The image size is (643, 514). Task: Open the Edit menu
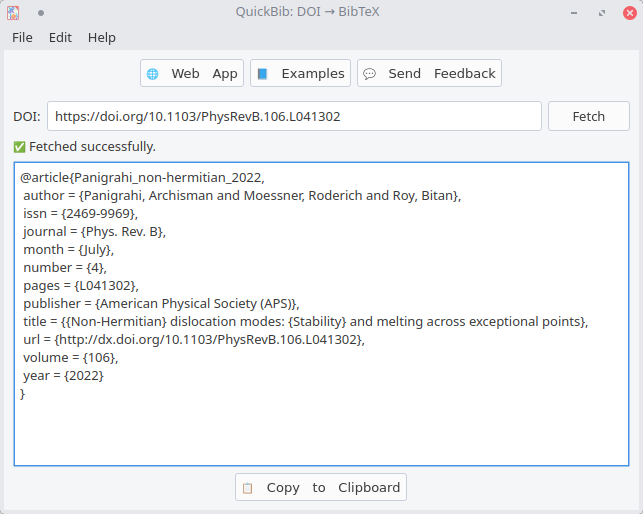(60, 38)
